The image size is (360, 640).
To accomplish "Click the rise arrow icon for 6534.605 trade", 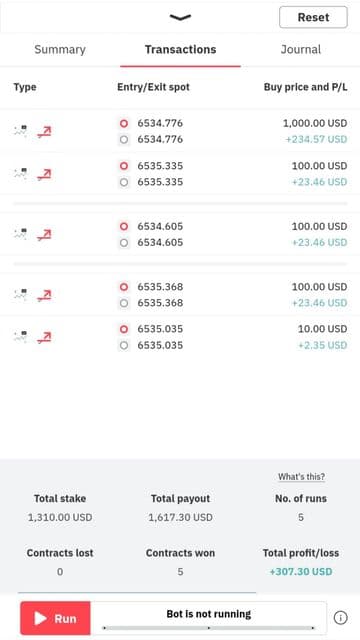I will tap(44, 235).
